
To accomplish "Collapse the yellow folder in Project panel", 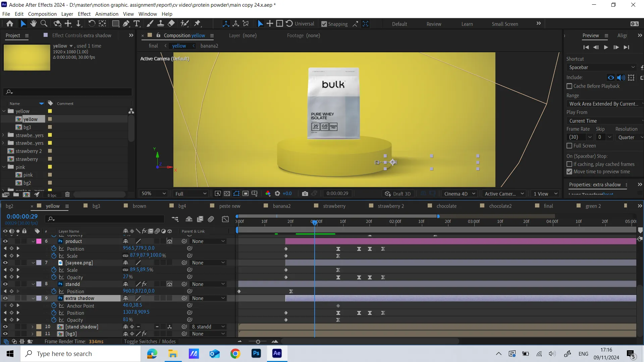I will pos(4,111).
